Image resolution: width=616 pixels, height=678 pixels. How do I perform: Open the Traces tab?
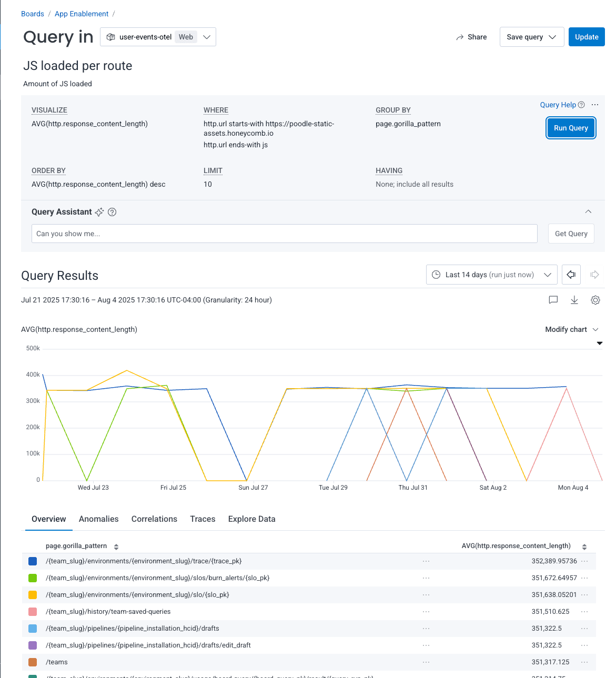click(x=203, y=519)
